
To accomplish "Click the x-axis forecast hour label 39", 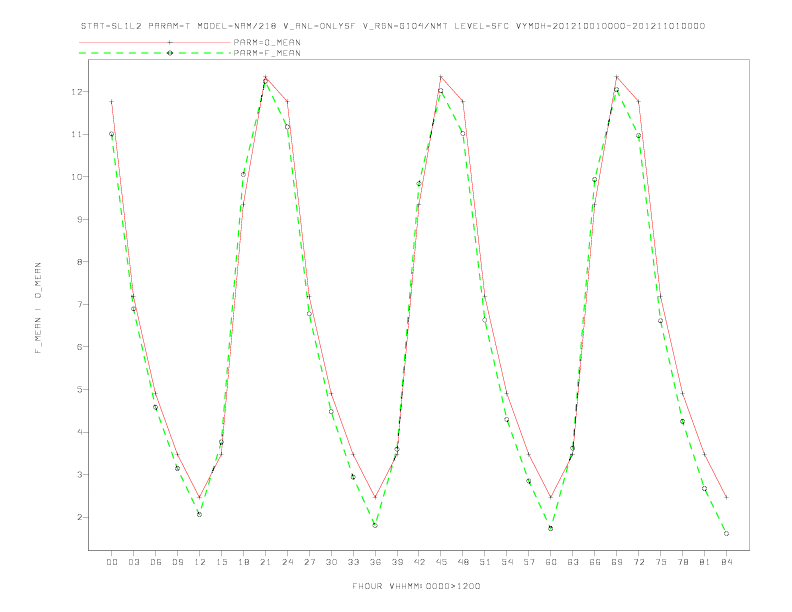I will tap(397, 562).
